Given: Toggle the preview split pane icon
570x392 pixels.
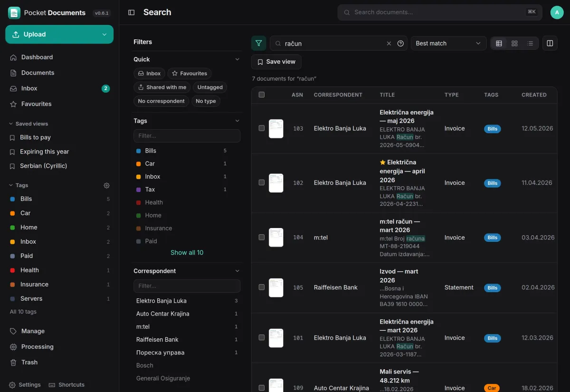Looking at the screenshot, I should pyautogui.click(x=550, y=43).
